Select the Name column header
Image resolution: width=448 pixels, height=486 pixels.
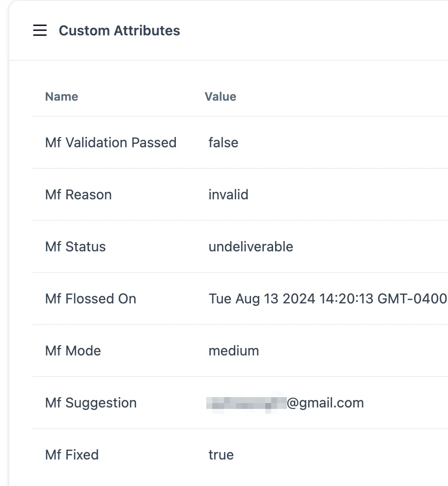(x=61, y=97)
